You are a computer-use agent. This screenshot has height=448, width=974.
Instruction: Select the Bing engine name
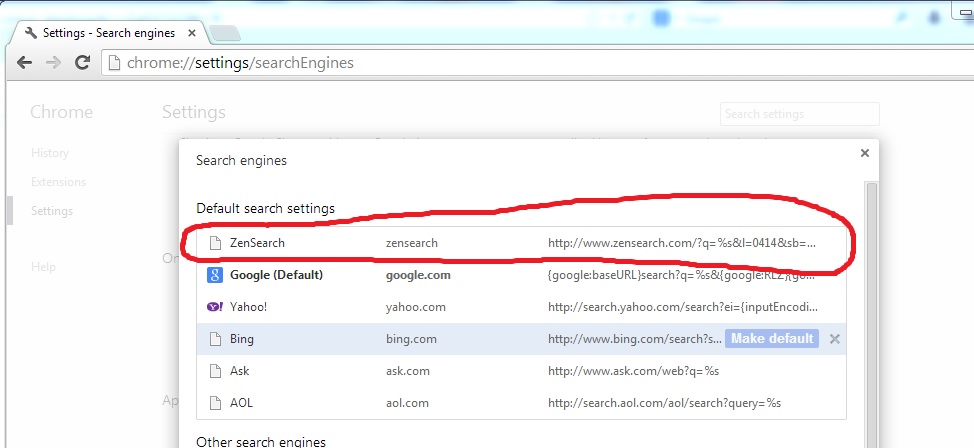[x=242, y=339]
